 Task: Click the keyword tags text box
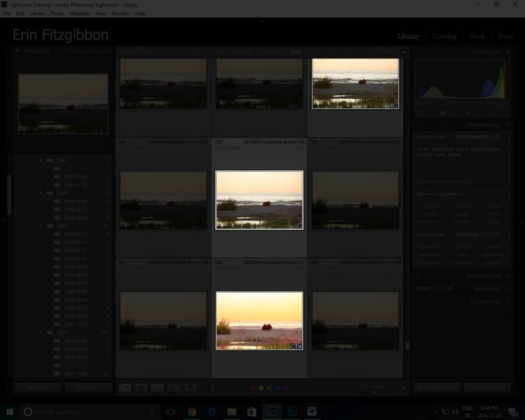coord(462,162)
